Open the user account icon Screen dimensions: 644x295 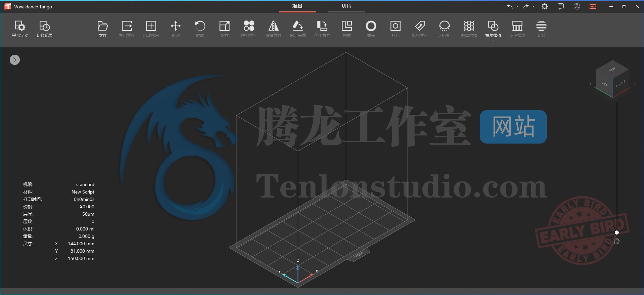coord(577,6)
